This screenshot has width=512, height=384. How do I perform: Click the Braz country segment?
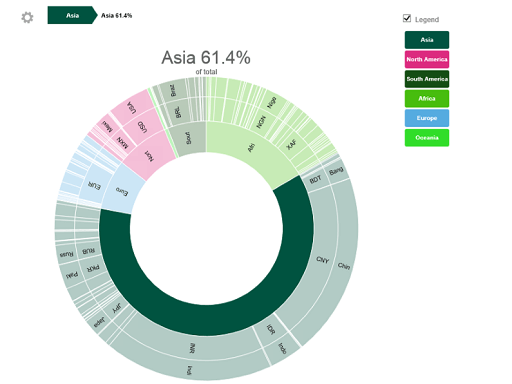pyautogui.click(x=173, y=90)
